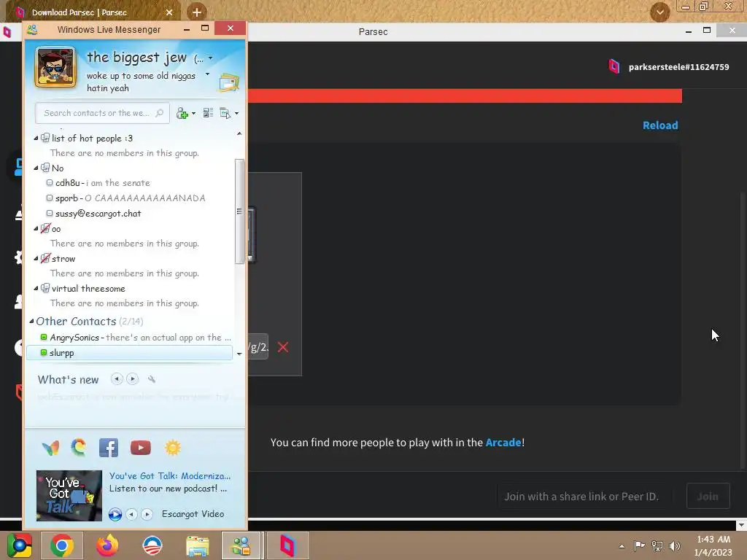This screenshot has width=747, height=560.
Task: Open the 'You've Got Talk: Moderniza...' link
Action: pyautogui.click(x=170, y=475)
